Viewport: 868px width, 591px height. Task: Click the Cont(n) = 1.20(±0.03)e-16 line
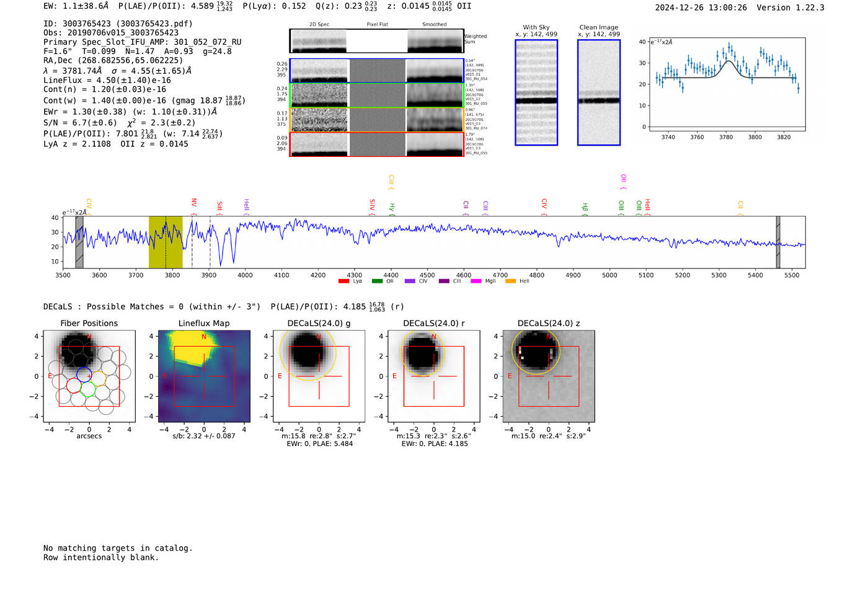tap(105, 89)
